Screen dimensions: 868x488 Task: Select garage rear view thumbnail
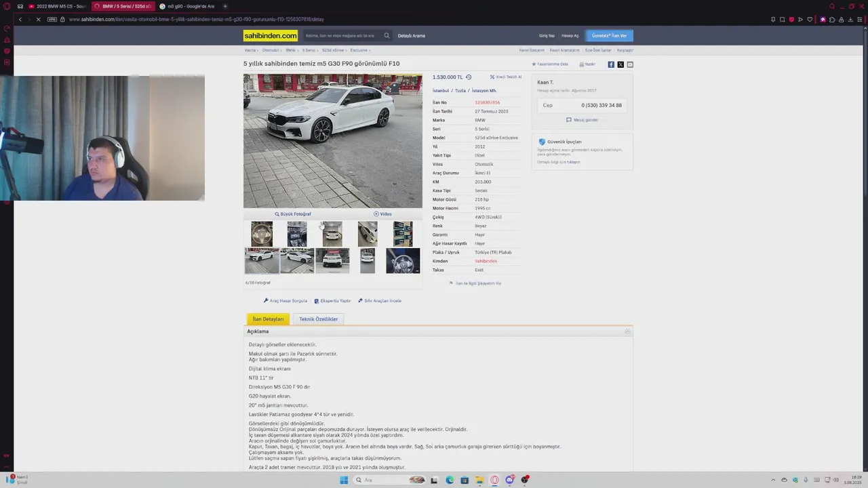(332, 234)
